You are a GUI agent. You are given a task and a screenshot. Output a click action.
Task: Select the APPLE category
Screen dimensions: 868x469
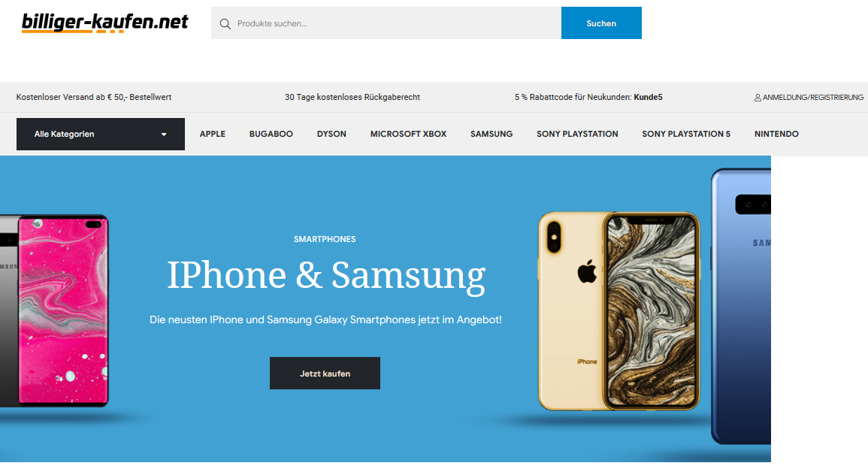click(x=213, y=134)
